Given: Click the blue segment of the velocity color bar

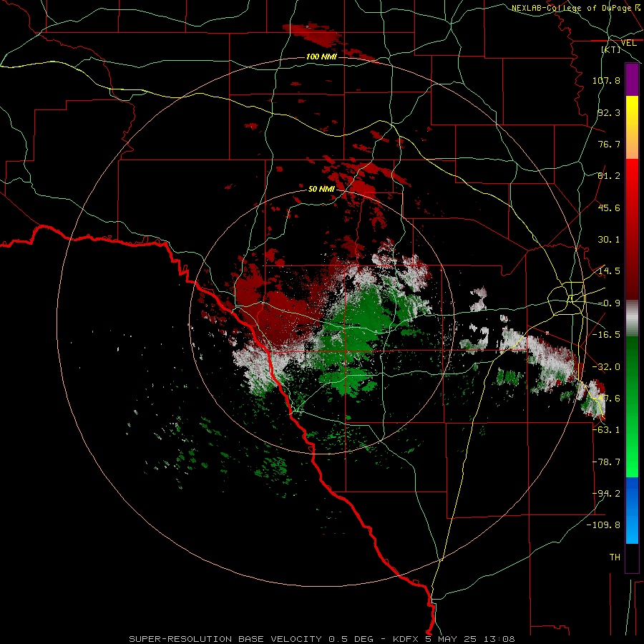Looking at the screenshot, I should 632,510.
